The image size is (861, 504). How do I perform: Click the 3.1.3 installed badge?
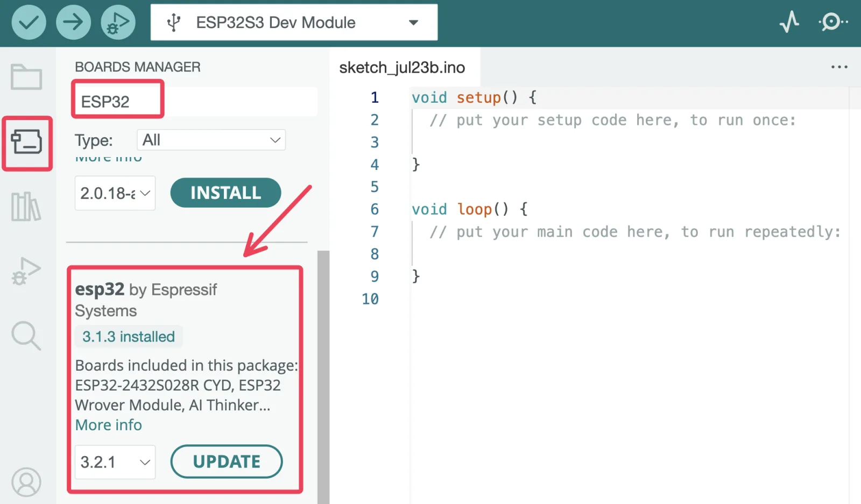(129, 336)
